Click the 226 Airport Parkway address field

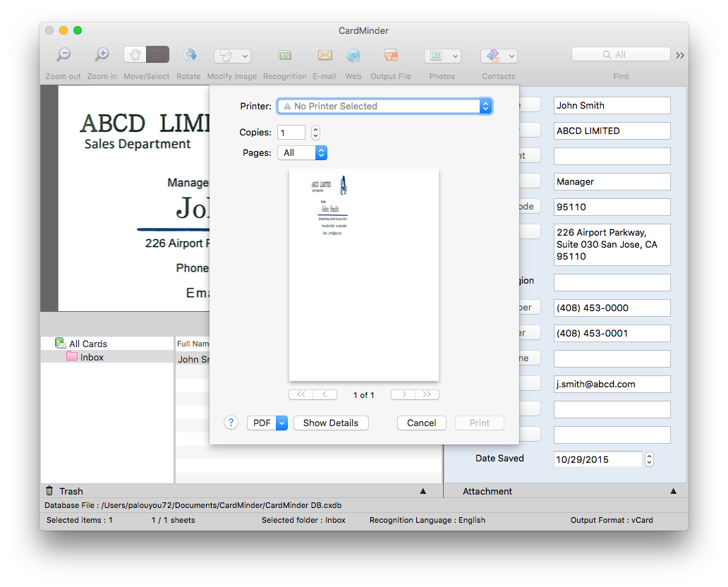tap(612, 245)
